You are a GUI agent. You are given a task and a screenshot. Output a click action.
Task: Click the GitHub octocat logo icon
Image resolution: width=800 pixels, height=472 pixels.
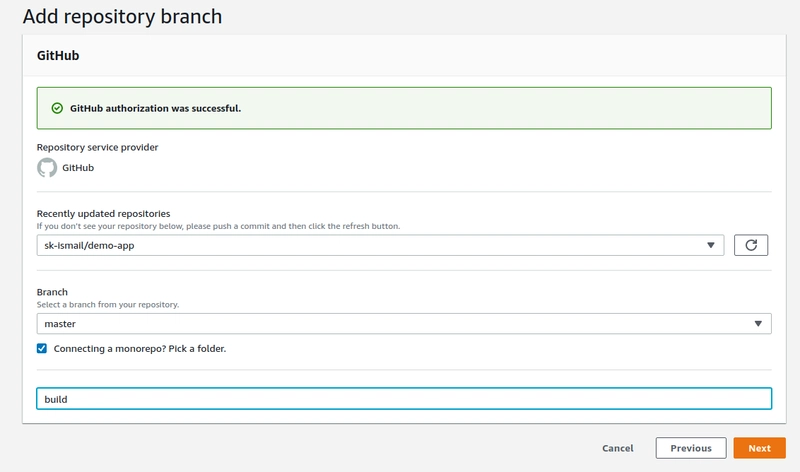tap(47, 168)
